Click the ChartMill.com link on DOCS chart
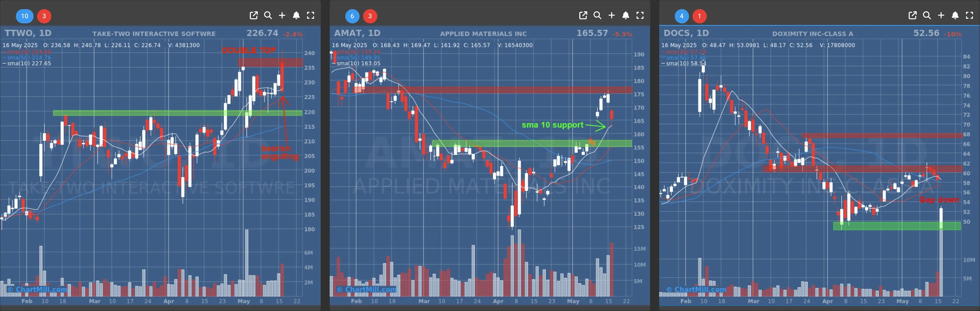The image size is (980, 311). (696, 289)
